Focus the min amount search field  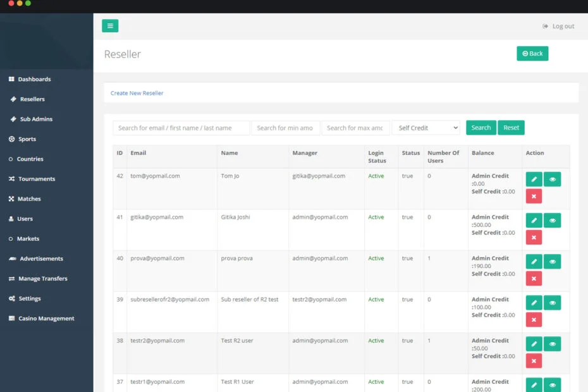pyautogui.click(x=286, y=128)
